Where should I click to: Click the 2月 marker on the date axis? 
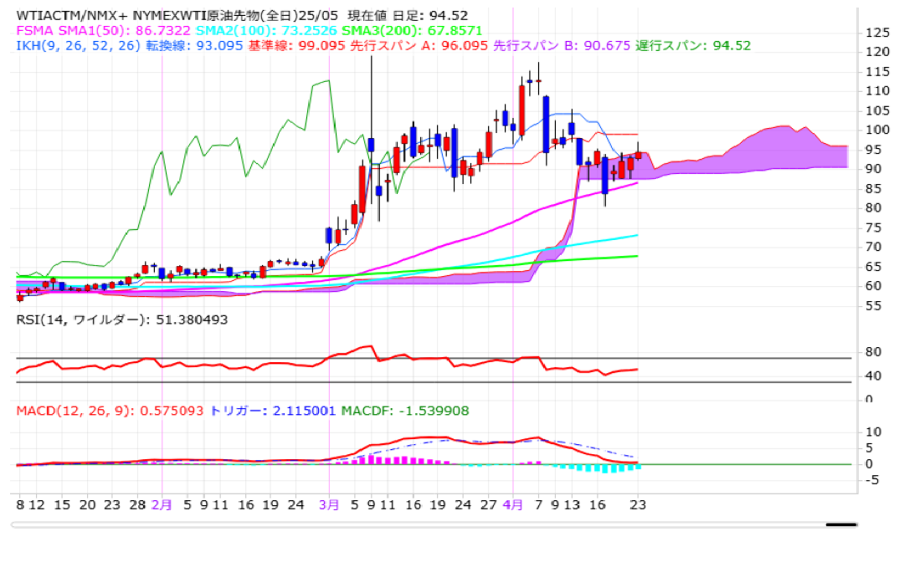162,505
